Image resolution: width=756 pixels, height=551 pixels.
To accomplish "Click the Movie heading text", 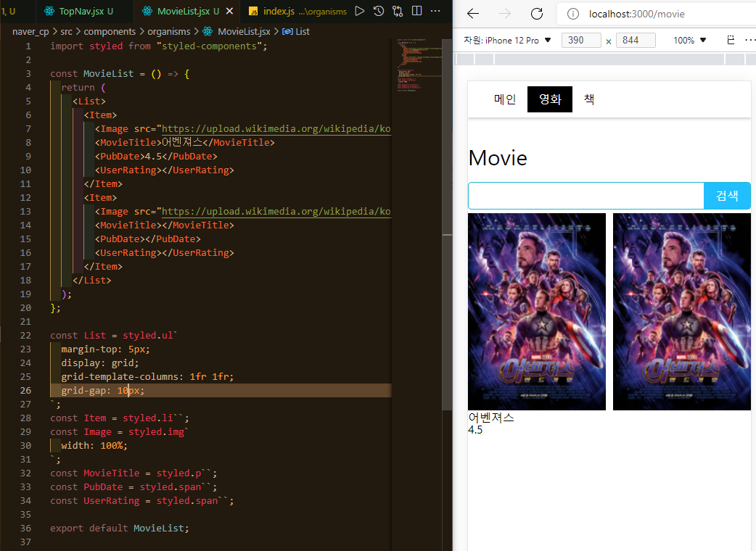I will coord(498,158).
